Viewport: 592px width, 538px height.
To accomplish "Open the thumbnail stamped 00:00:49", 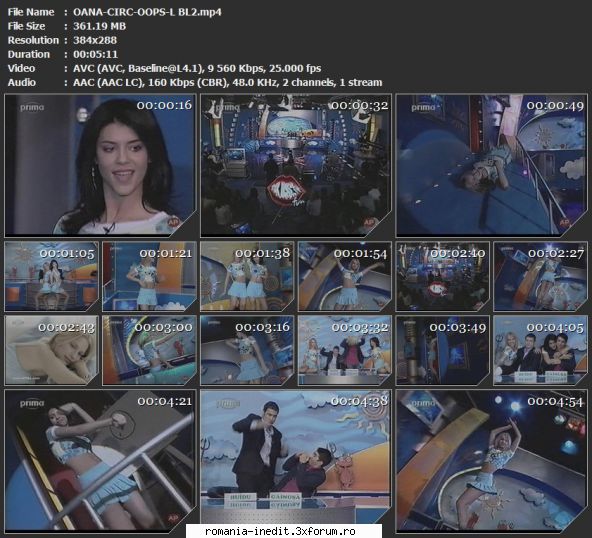I will (492, 165).
